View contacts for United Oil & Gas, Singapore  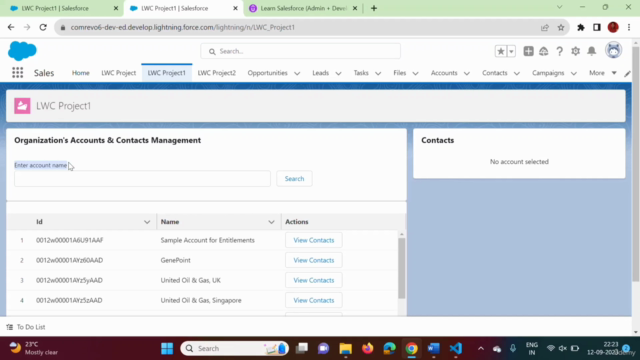click(313, 300)
